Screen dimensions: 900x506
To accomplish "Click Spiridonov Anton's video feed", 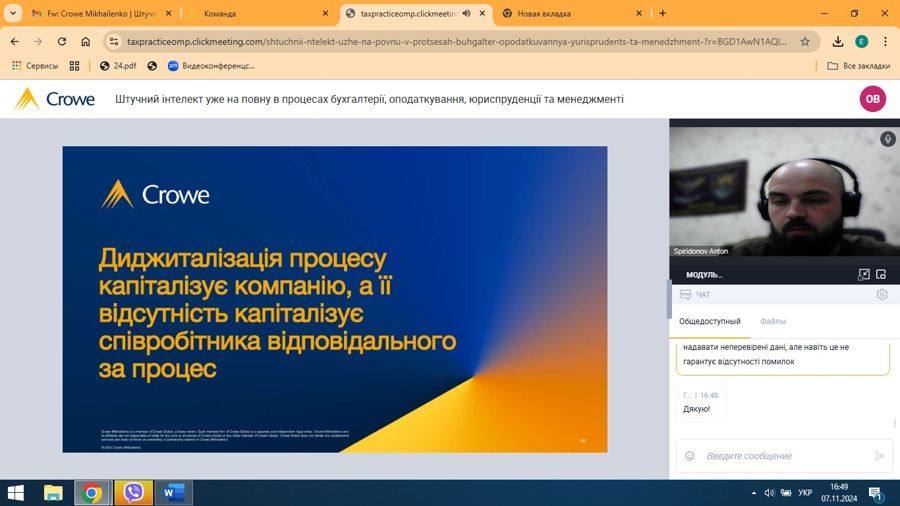I will 784,191.
